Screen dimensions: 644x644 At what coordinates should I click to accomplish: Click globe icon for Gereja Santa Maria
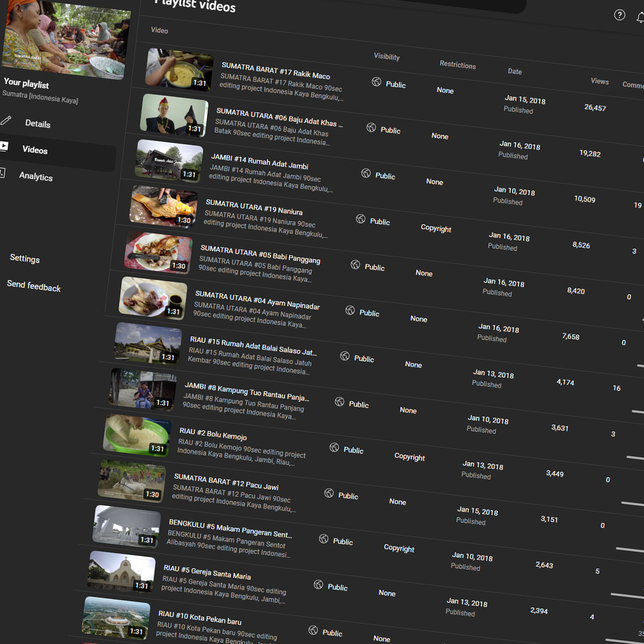click(x=318, y=584)
